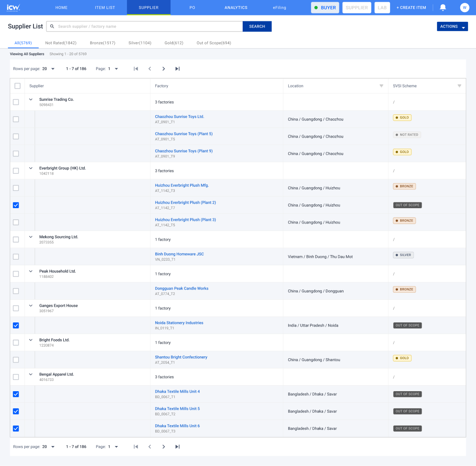The image size is (476, 466).
Task: Open the Chaozhou Sunrise Toys Ltd. link
Action: 179,117
